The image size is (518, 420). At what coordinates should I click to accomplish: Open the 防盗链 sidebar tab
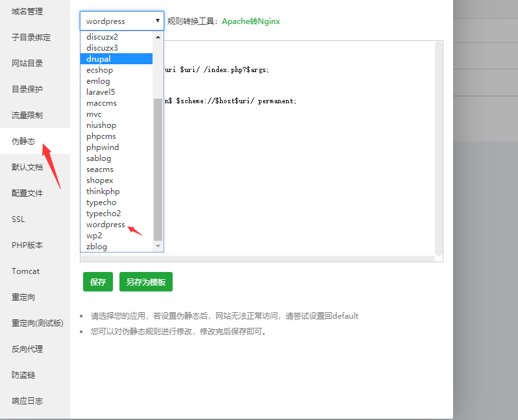click(x=34, y=375)
